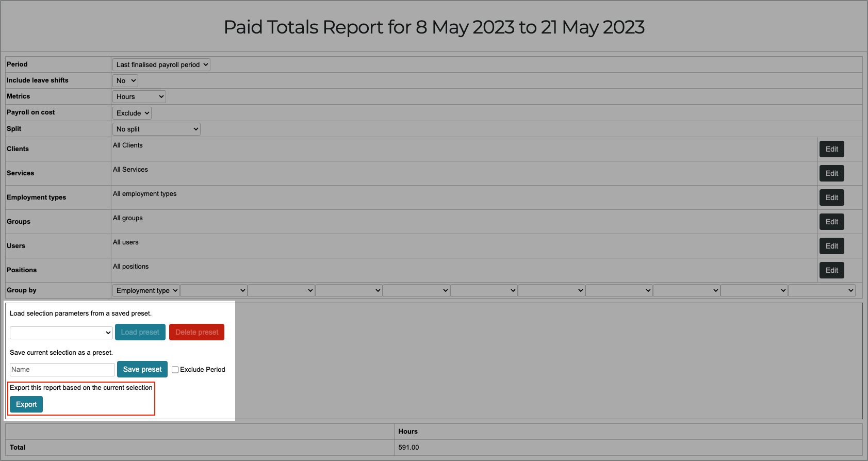Viewport: 868px width, 461px height.
Task: Click the Load preset button
Action: pyautogui.click(x=140, y=332)
